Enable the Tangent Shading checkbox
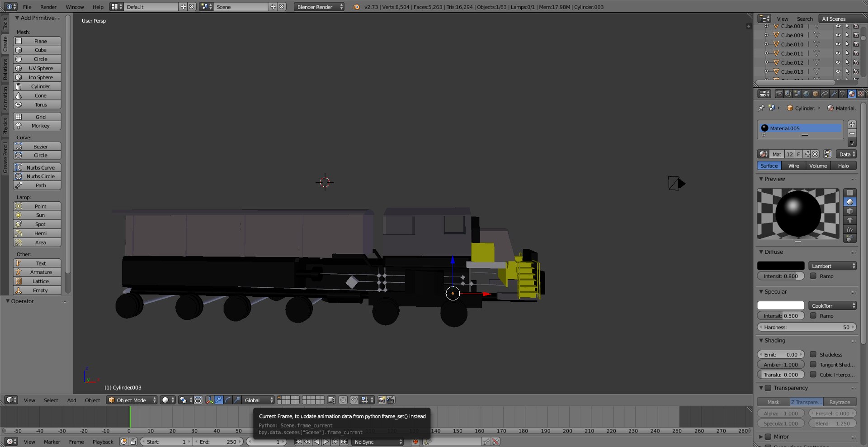Image resolution: width=868 pixels, height=447 pixels. pyautogui.click(x=813, y=364)
